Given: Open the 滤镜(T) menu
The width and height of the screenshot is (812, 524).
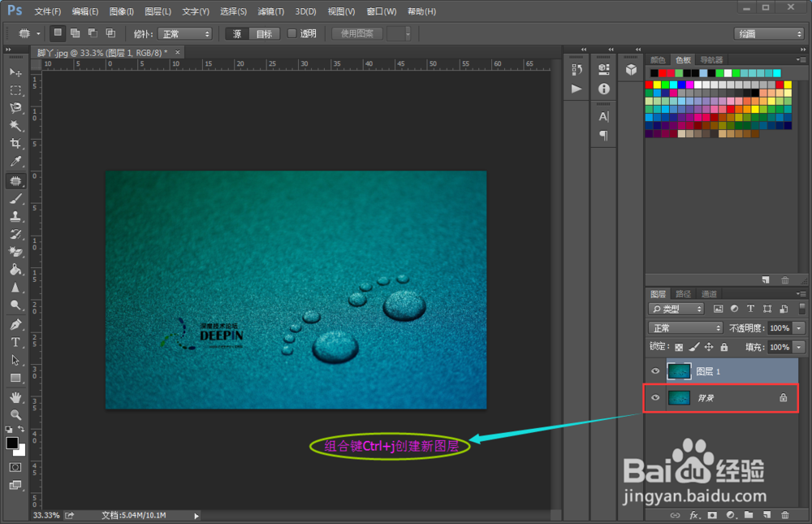Looking at the screenshot, I should tap(270, 11).
